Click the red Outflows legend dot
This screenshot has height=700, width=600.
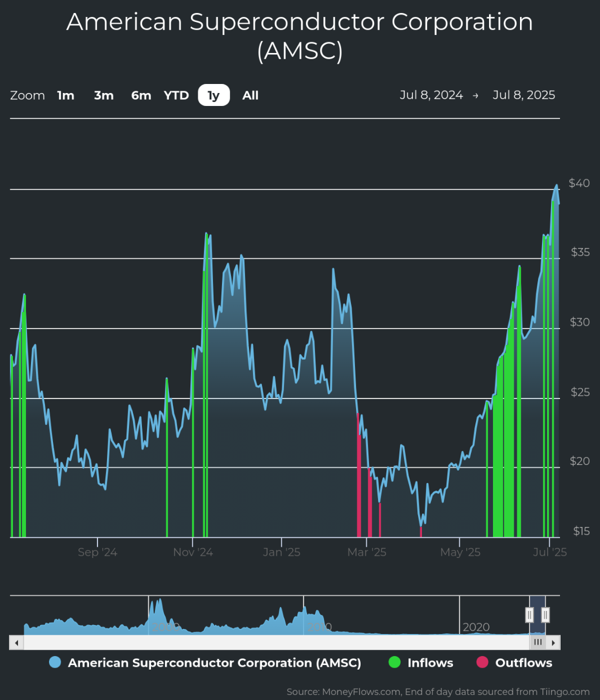coord(482,662)
